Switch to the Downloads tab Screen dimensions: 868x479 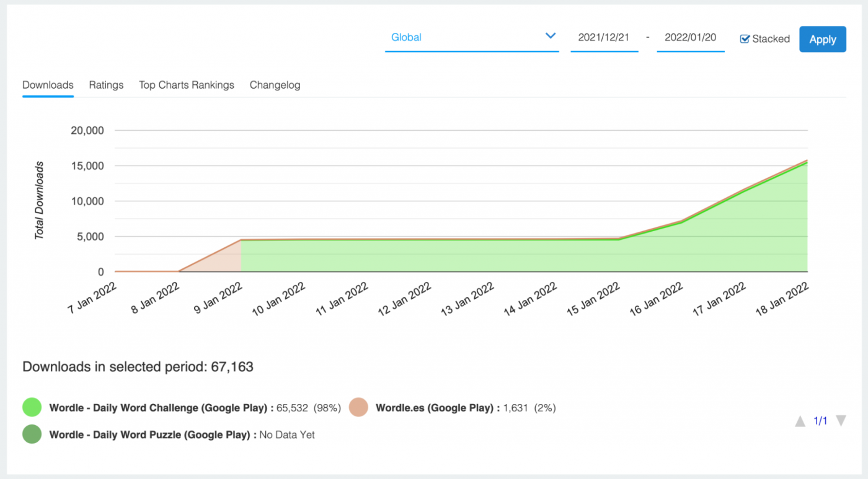[48, 85]
